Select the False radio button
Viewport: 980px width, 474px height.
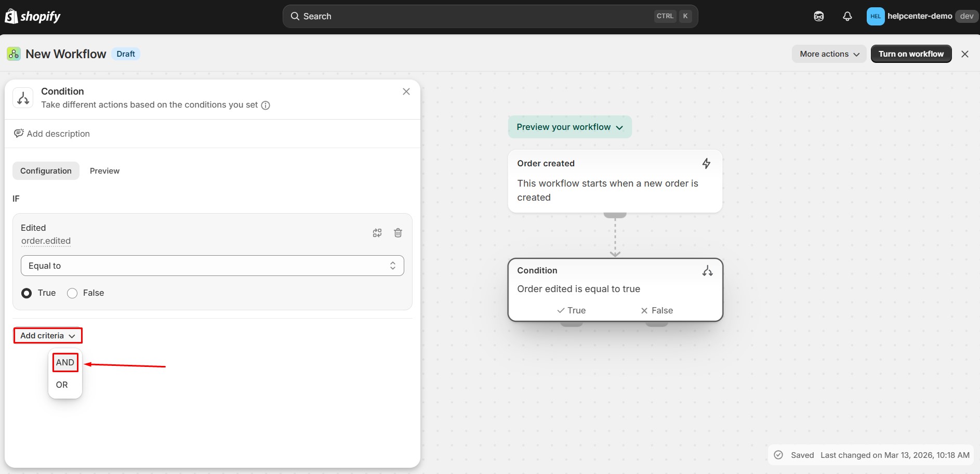(x=72, y=293)
